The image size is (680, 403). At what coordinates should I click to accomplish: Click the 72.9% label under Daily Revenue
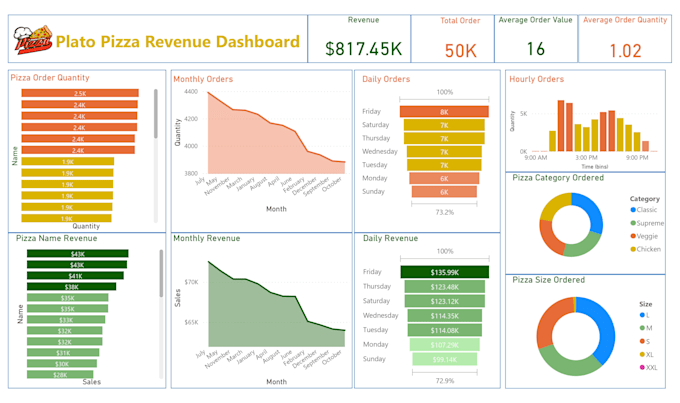tap(445, 380)
